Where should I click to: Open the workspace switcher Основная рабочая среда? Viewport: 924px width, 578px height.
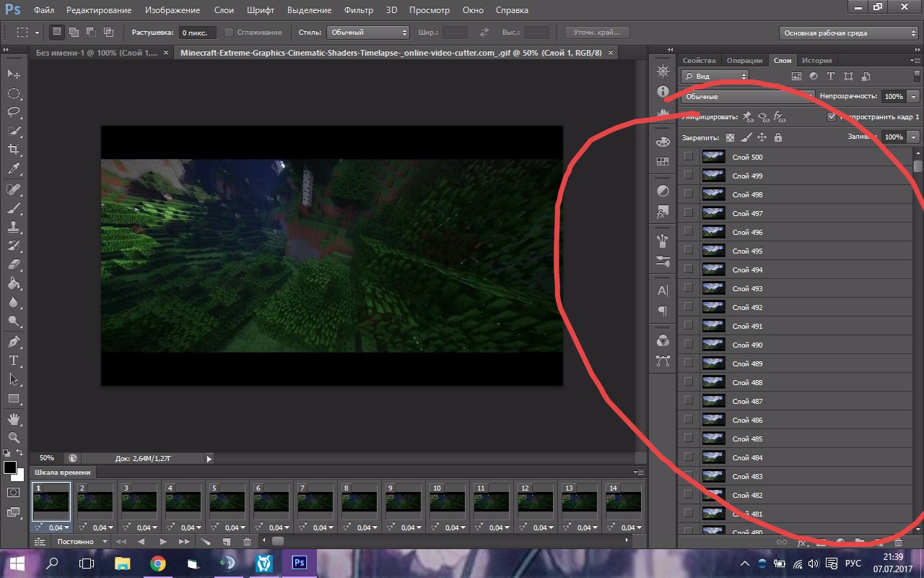click(849, 33)
